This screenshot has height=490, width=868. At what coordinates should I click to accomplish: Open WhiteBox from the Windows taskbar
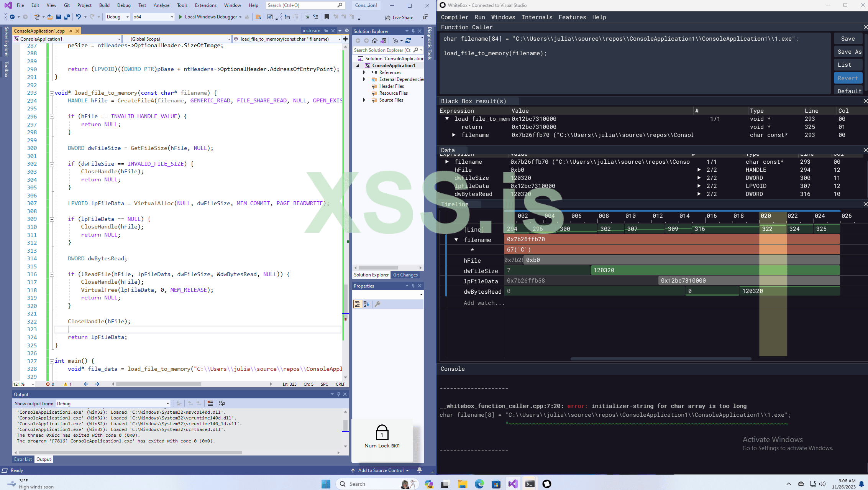(x=547, y=484)
